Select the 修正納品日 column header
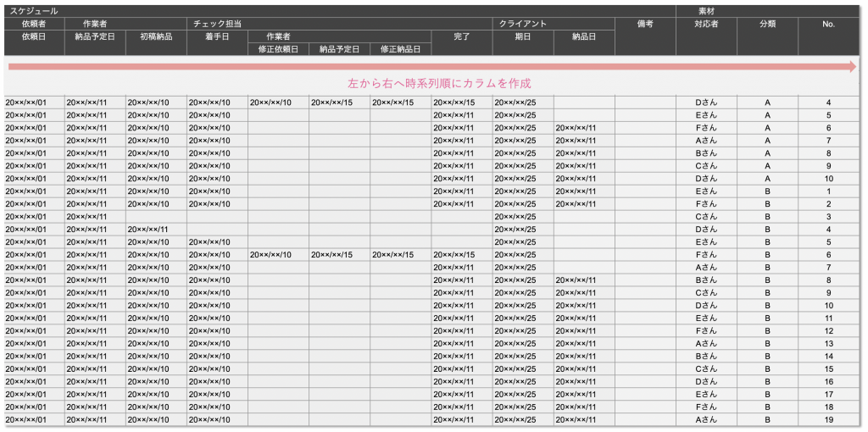The height and width of the screenshot is (432, 868). tap(401, 49)
